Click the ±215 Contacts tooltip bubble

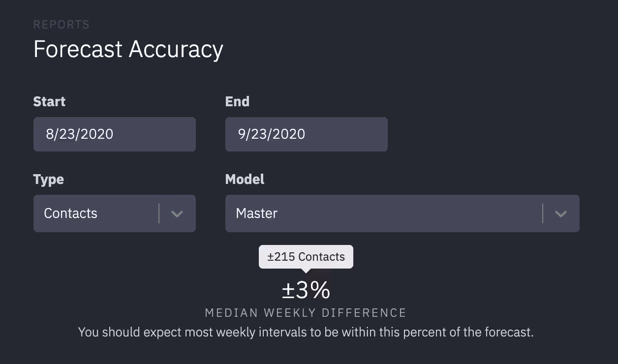[306, 257]
